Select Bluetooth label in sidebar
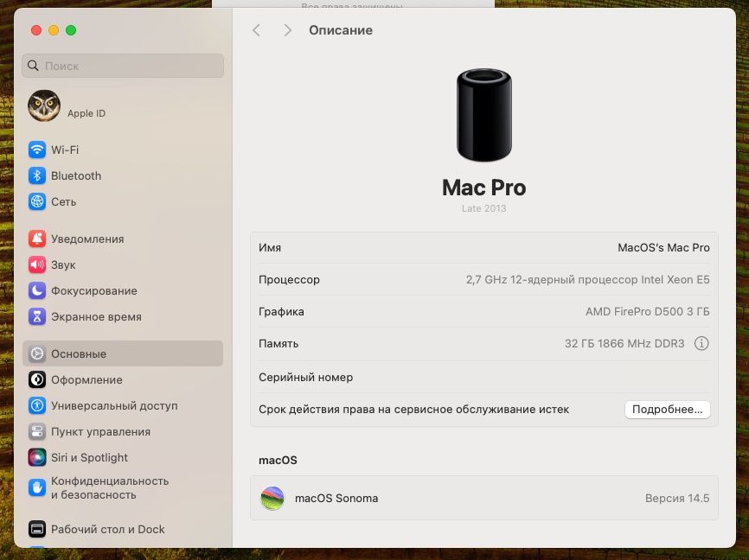Image resolution: width=749 pixels, height=560 pixels. (x=76, y=175)
